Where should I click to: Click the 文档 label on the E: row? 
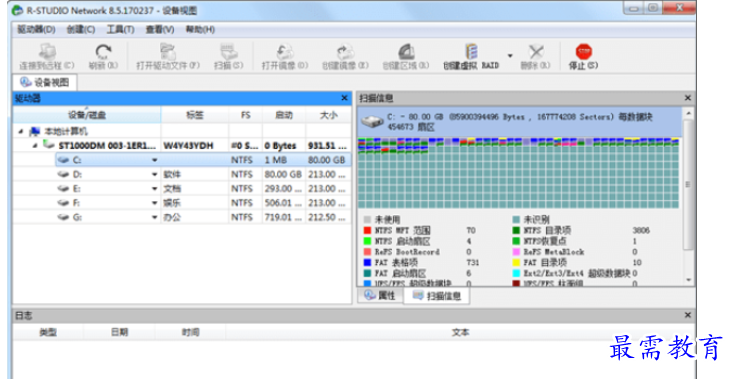[x=172, y=189]
